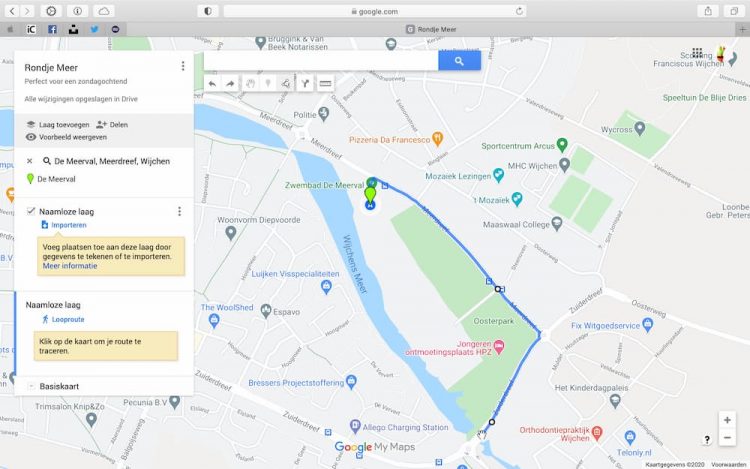This screenshot has height=469, width=750.
Task: Select the hand pan tool
Action: pyautogui.click(x=249, y=84)
